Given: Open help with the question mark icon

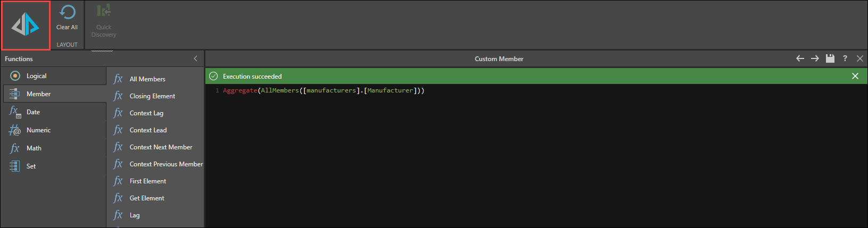Looking at the screenshot, I should pos(845,58).
